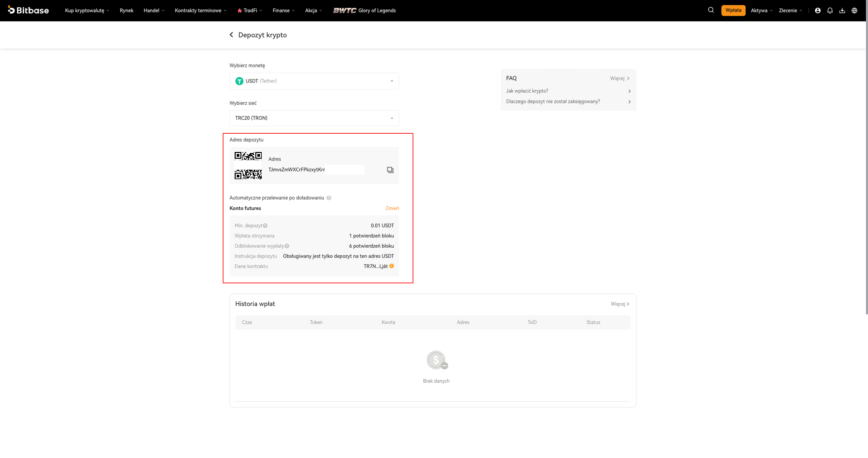The image size is (868, 458).
Task: Open the TradFi menu
Action: pos(250,11)
